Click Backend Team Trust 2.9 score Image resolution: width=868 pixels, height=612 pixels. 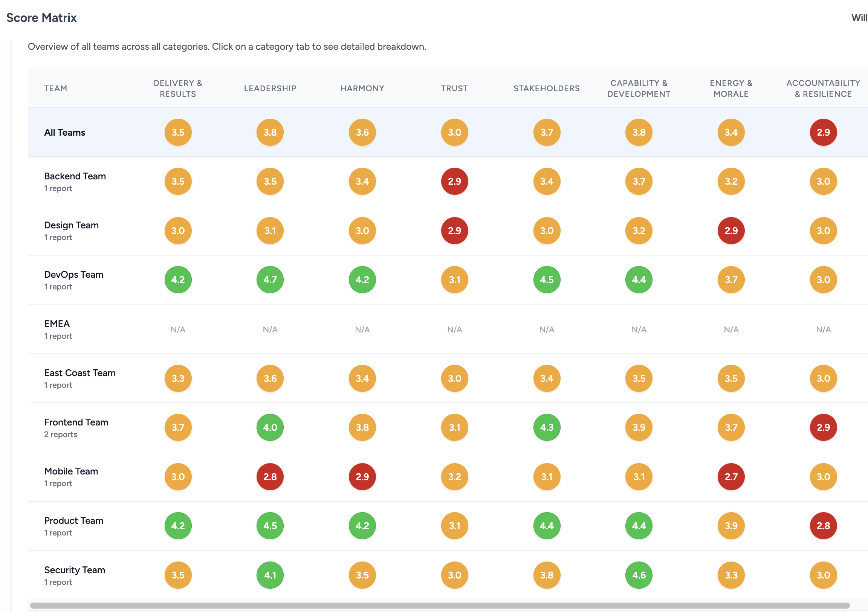point(454,182)
